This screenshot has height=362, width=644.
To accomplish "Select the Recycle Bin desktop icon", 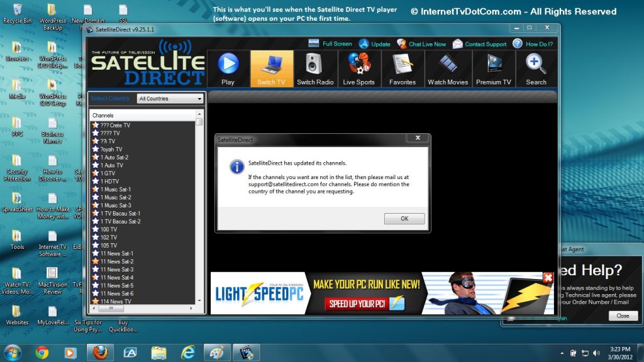I will (17, 14).
